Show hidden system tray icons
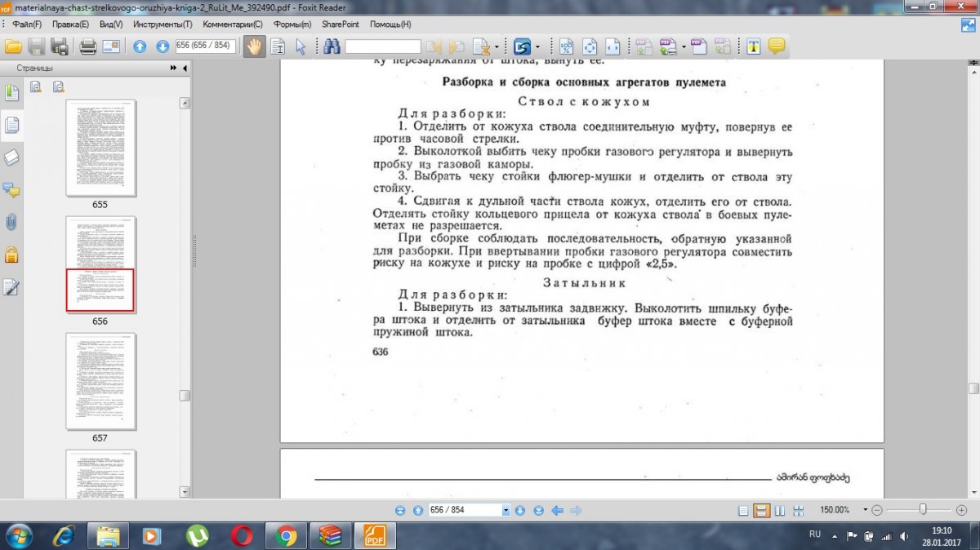Screen dimensions: 980x550 [834, 536]
